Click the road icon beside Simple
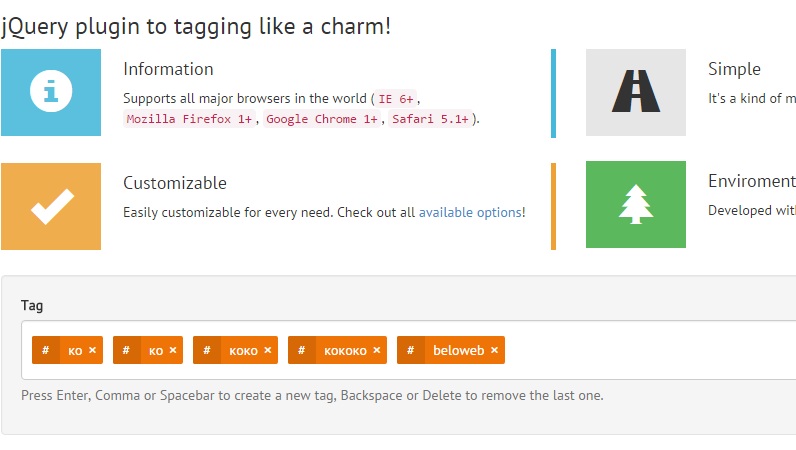The width and height of the screenshot is (796, 450). click(636, 91)
